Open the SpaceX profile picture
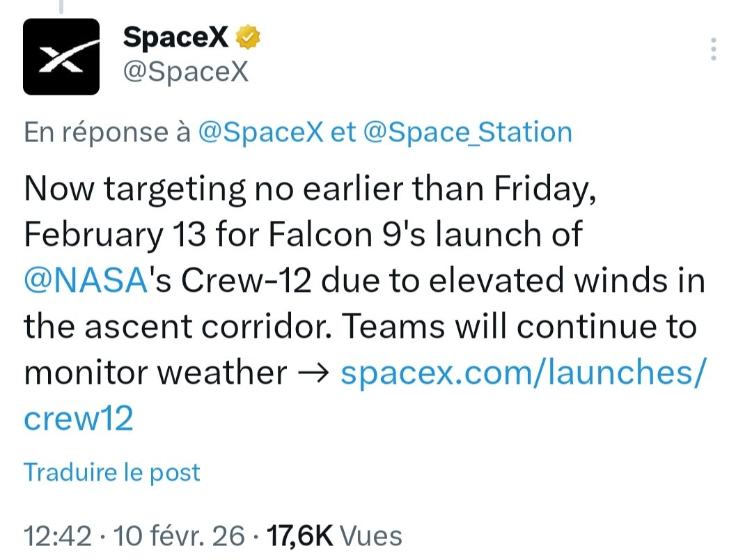 click(61, 57)
